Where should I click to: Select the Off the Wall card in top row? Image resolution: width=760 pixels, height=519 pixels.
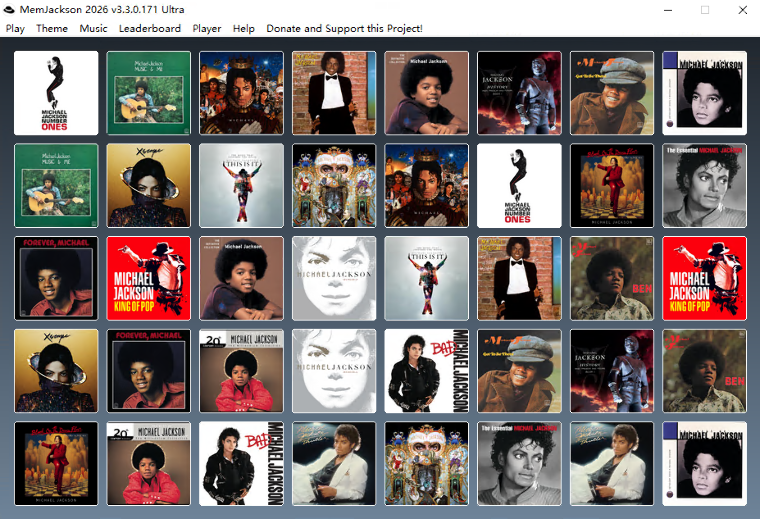pyautogui.click(x=334, y=93)
